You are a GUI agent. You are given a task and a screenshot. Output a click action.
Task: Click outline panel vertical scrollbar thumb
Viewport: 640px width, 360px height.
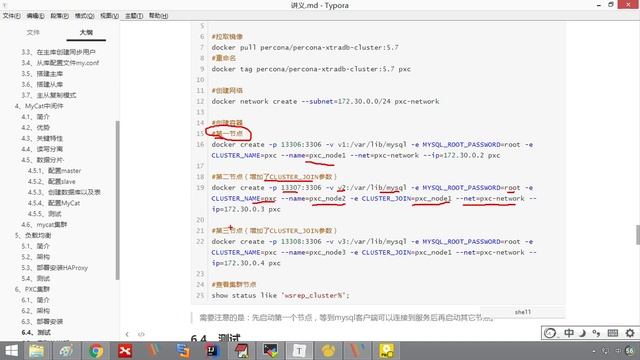pyautogui.click(x=118, y=200)
